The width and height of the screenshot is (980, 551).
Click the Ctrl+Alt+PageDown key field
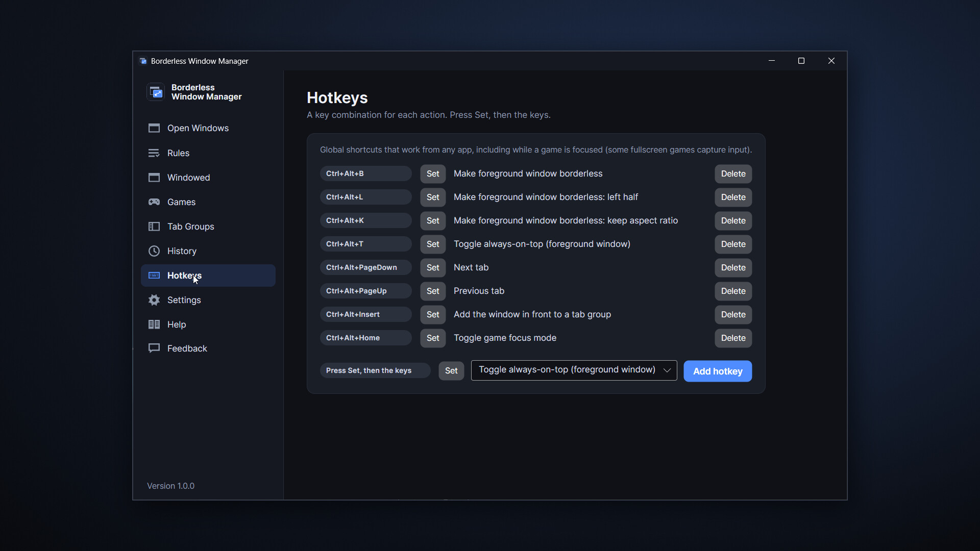tap(366, 268)
